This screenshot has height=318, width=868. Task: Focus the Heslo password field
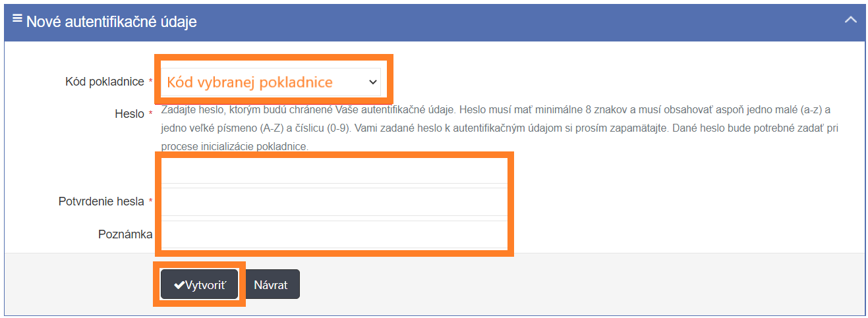(334, 170)
